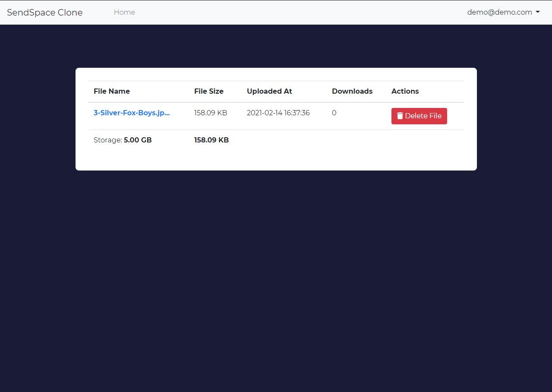Click the File Name column header
This screenshot has width=552, height=392.
[112, 91]
